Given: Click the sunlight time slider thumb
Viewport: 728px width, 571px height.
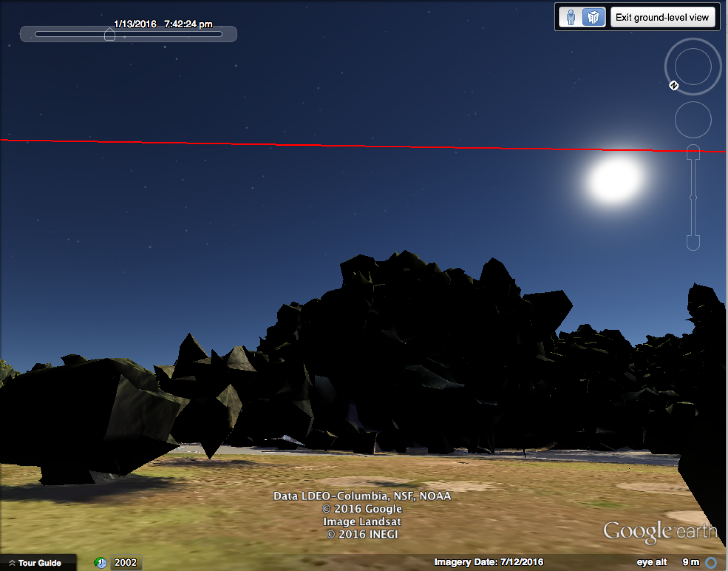Looking at the screenshot, I should [x=110, y=35].
